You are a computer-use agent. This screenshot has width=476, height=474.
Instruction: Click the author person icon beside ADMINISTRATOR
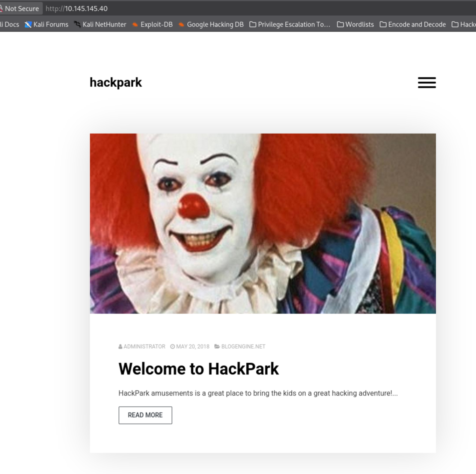point(120,346)
